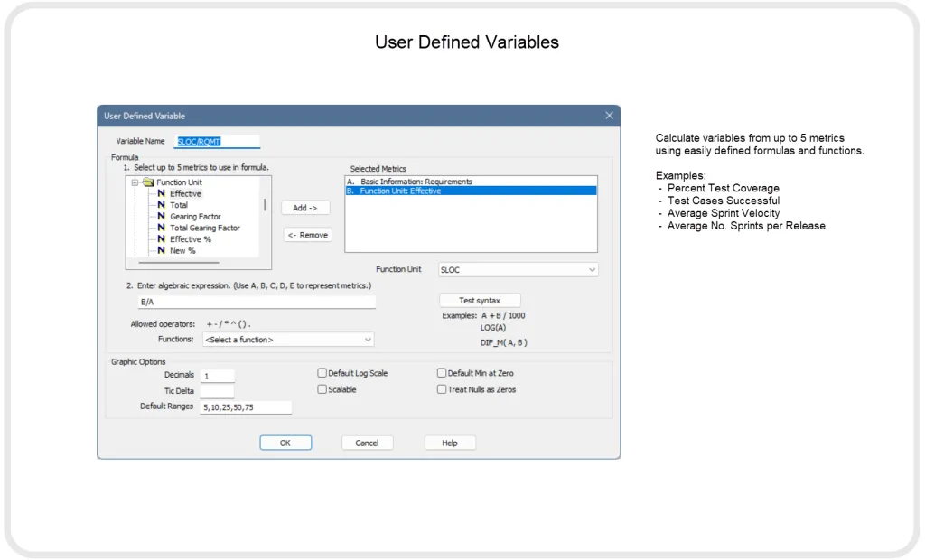This screenshot has width=925, height=560.
Task: Click Cancel button
Action: click(367, 443)
